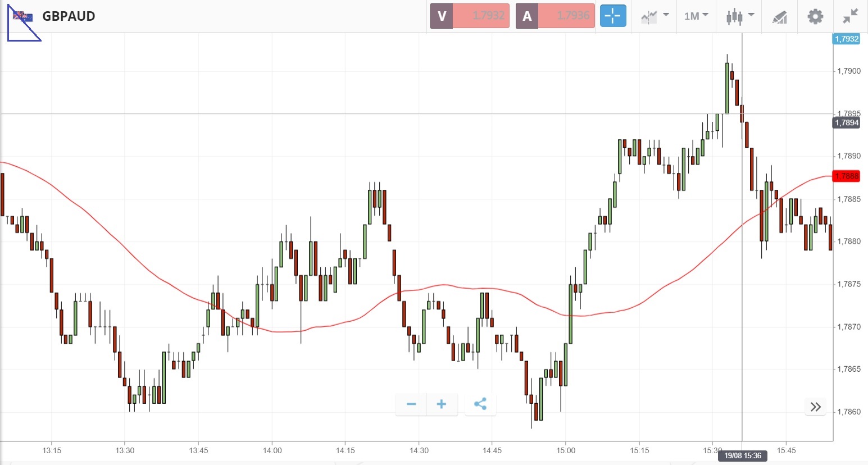The width and height of the screenshot is (868, 465).
Task: Click the 19/08 15:36 time marker
Action: click(x=742, y=455)
